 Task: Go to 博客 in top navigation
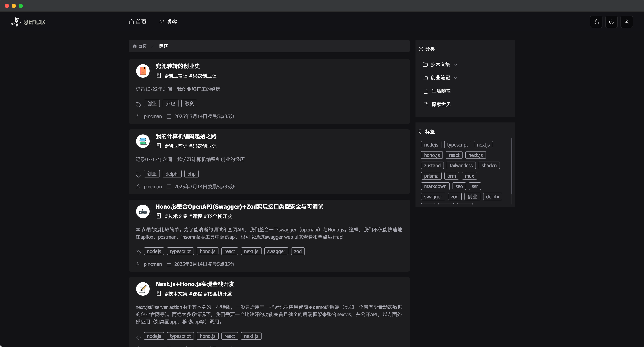[168, 22]
